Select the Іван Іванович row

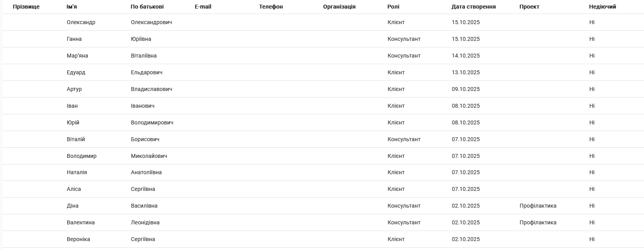pos(72,106)
